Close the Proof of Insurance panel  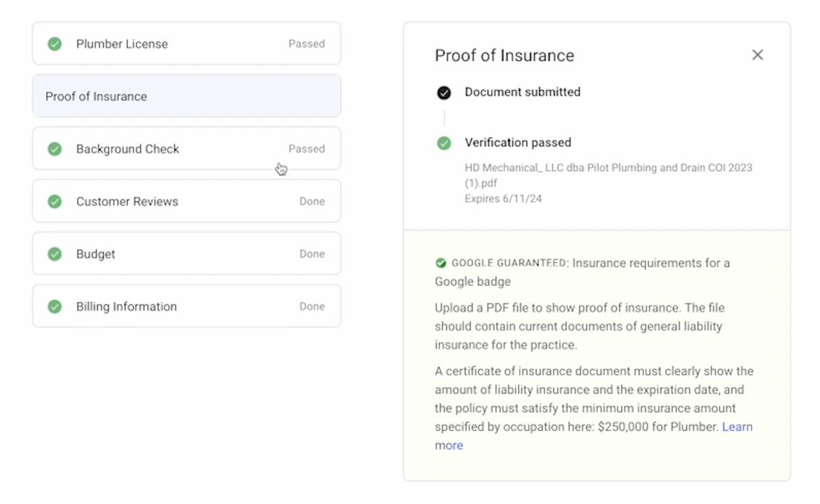[758, 55]
